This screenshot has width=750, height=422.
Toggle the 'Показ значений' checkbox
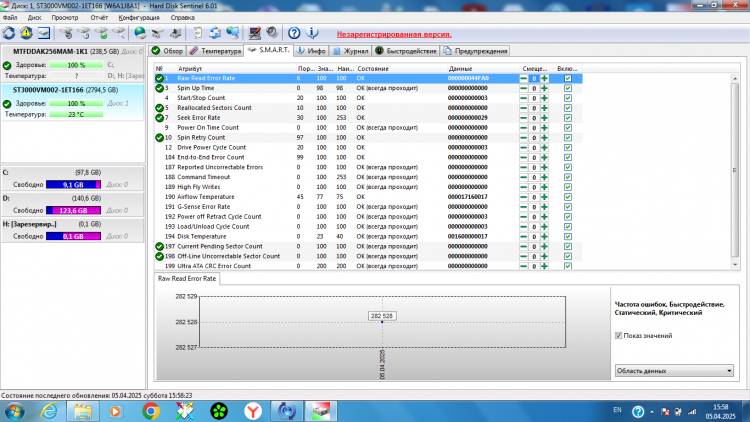[618, 336]
